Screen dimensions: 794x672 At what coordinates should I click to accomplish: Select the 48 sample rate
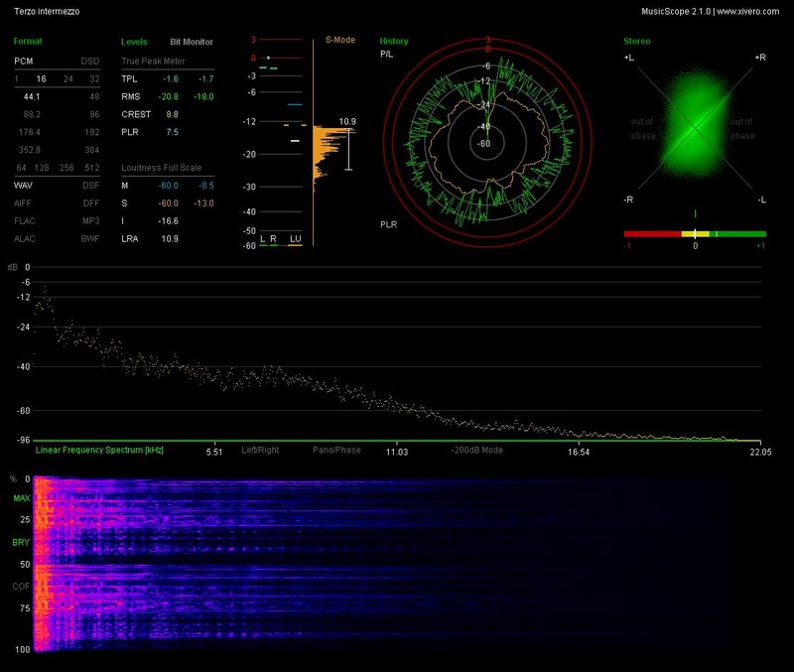coord(94,96)
